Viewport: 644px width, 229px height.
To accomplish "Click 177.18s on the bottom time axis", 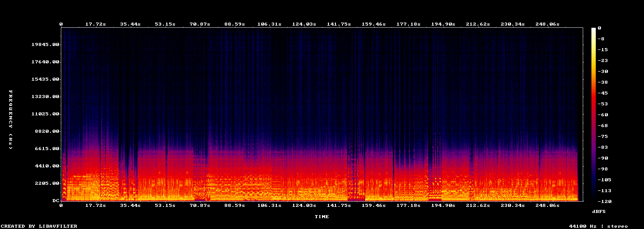I will click(x=408, y=205).
